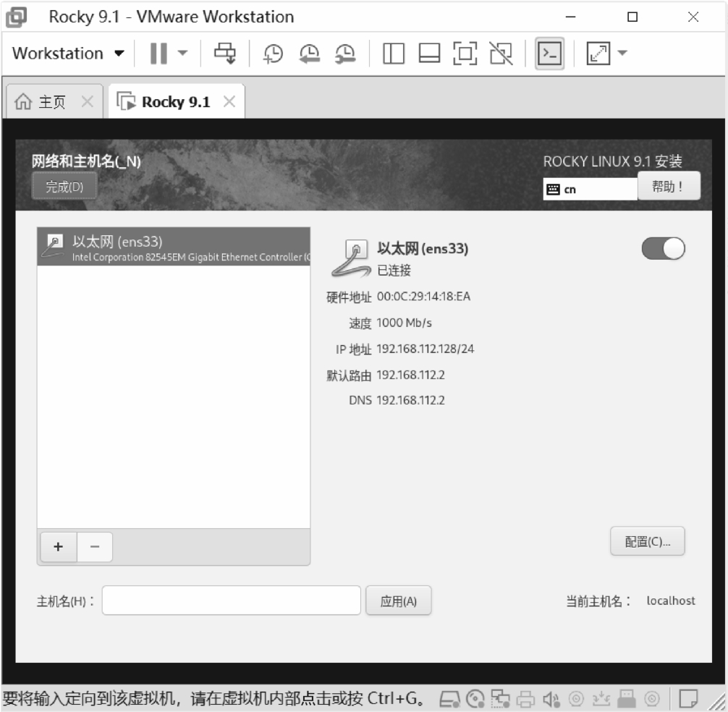Click the 主机名(H) input field
728x712 pixels.
[x=232, y=601]
